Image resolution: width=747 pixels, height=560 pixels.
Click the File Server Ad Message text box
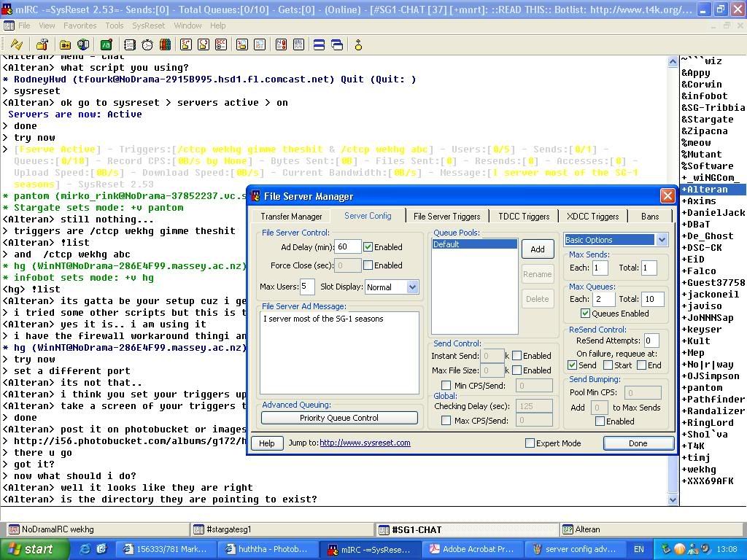(x=339, y=353)
